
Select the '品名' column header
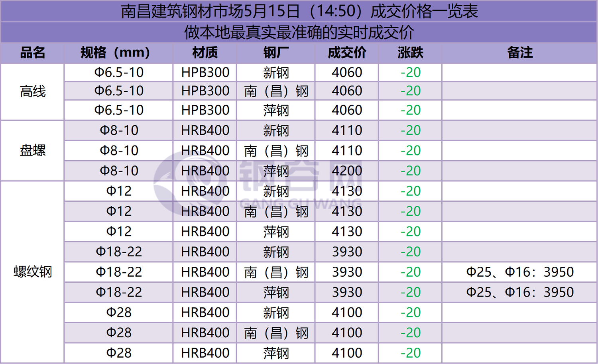click(x=33, y=53)
